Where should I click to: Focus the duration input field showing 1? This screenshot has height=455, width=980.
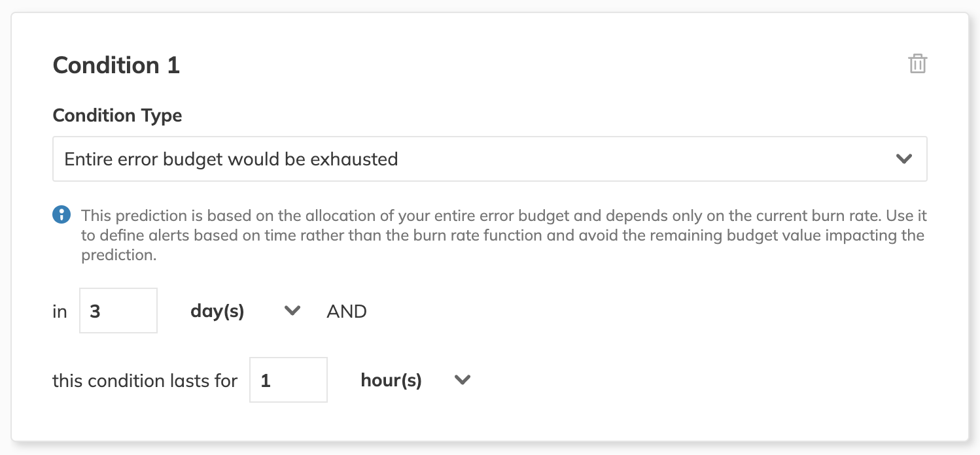click(x=289, y=380)
